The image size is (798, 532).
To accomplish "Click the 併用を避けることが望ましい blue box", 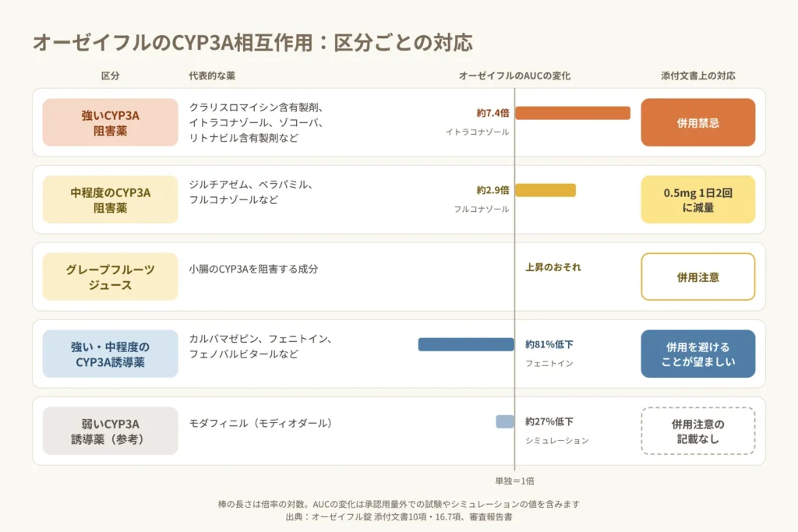I will pyautogui.click(x=698, y=354).
